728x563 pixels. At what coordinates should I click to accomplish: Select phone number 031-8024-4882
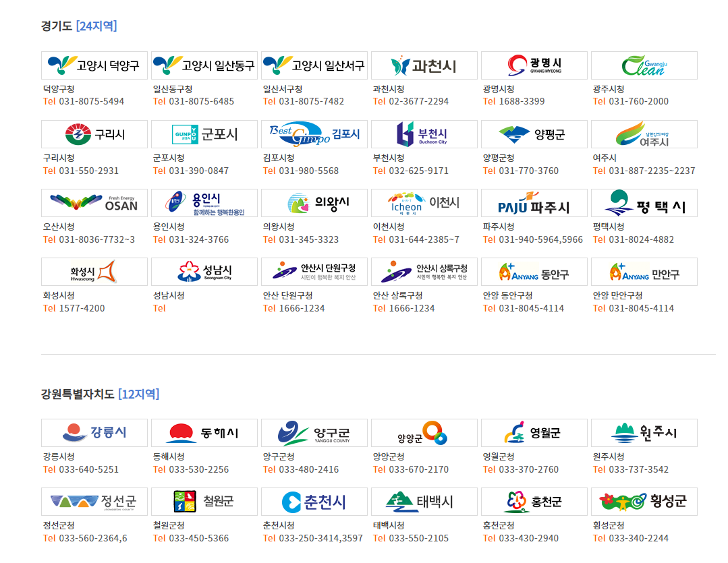pos(641,239)
